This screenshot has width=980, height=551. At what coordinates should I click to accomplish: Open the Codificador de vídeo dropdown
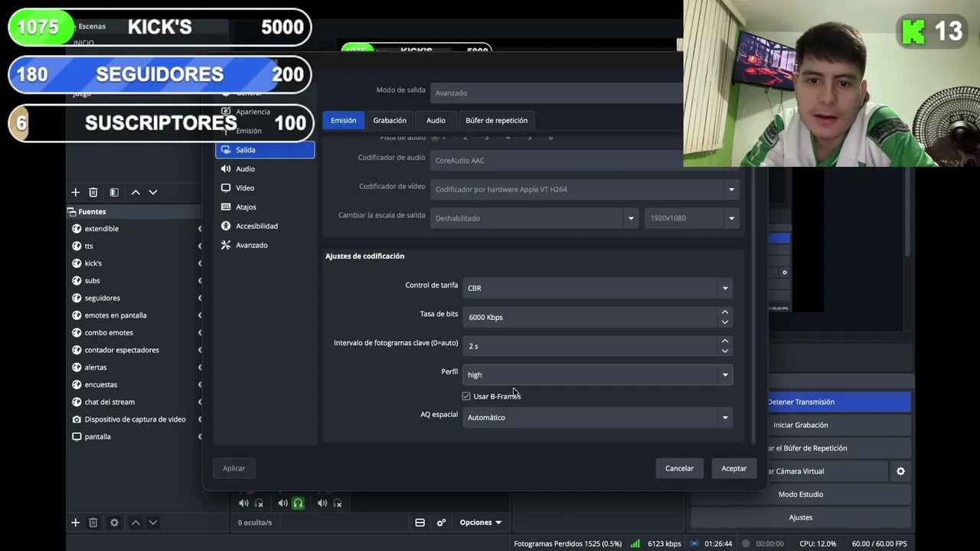pos(585,190)
